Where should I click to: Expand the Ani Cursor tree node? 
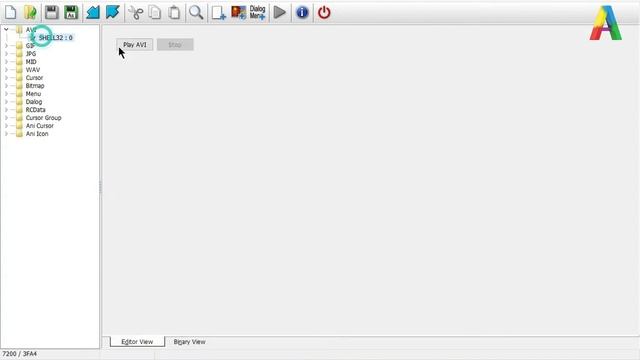pyautogui.click(x=6, y=126)
